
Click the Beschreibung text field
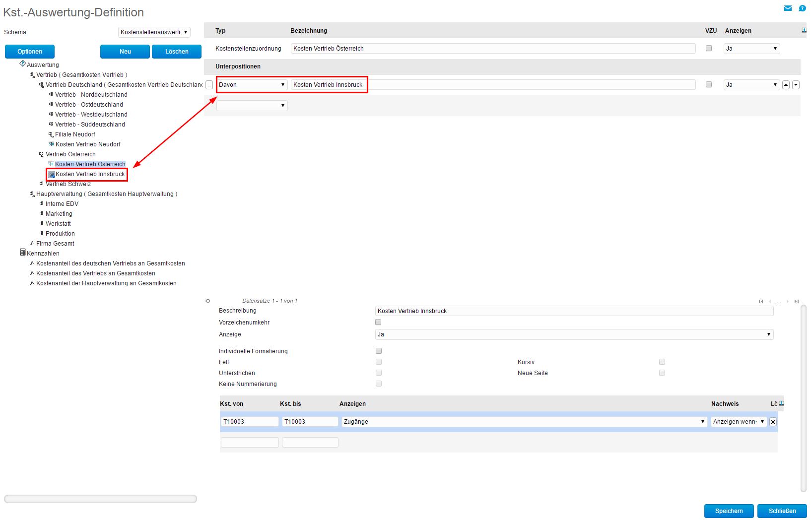pyautogui.click(x=574, y=311)
